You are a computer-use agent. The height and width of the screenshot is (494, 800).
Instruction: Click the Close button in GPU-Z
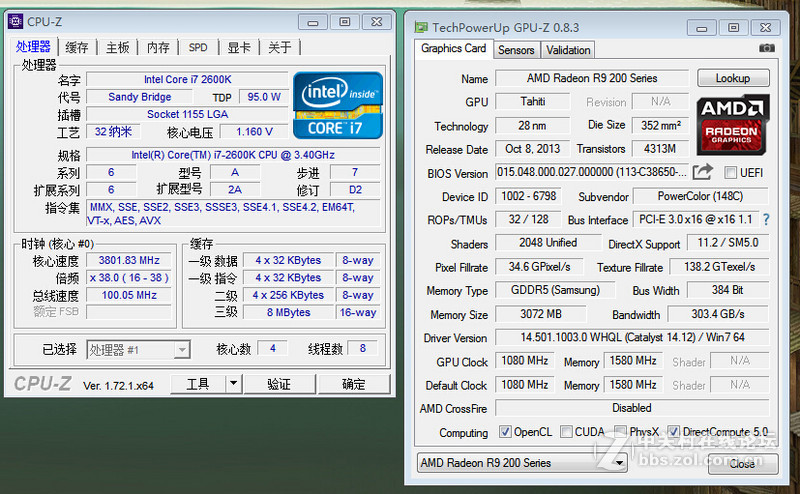[742, 463]
